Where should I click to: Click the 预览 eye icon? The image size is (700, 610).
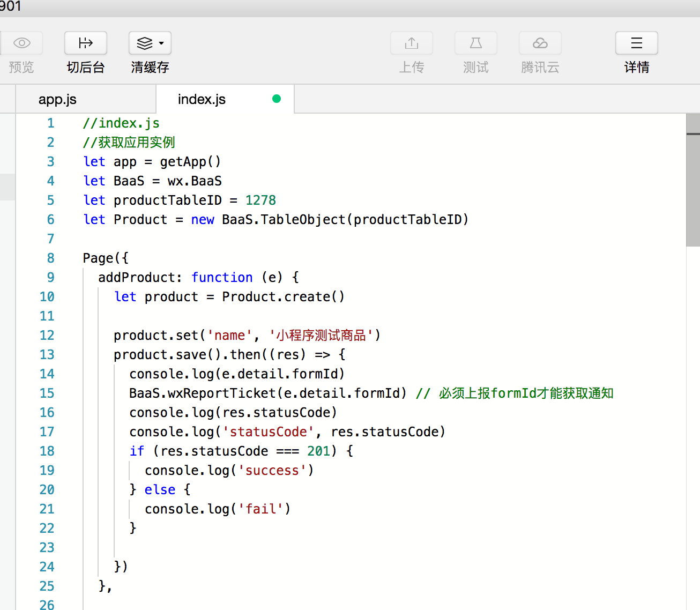coord(21,43)
